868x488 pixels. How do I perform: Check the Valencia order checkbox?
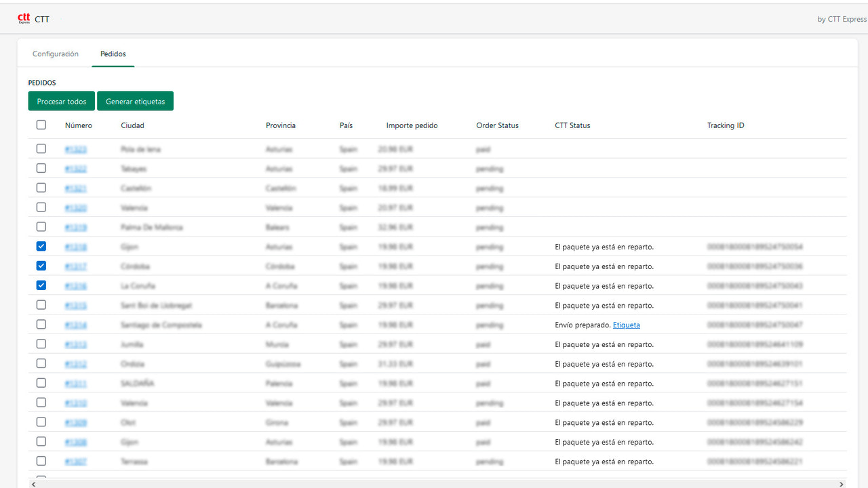pyautogui.click(x=41, y=207)
